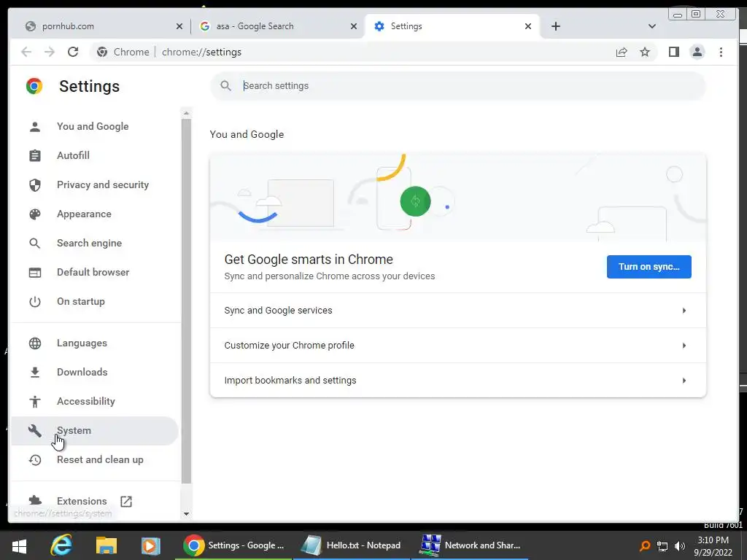Click the Settings - Google Chrome taskbar button

tap(233, 545)
